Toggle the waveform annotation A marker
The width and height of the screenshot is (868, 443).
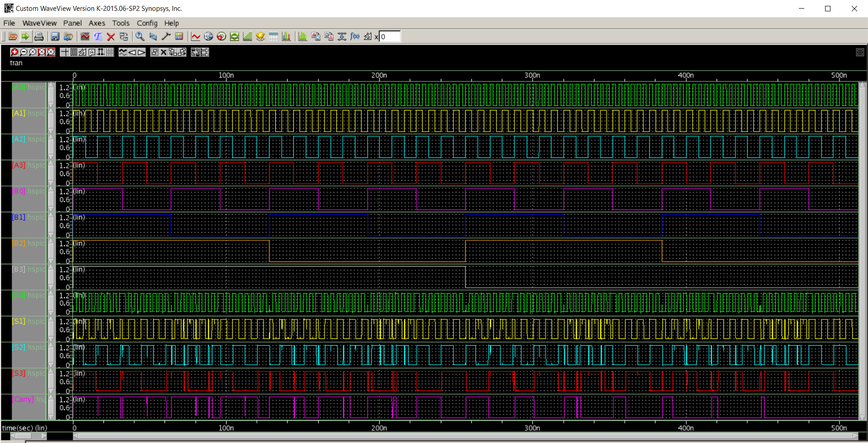[x=92, y=52]
